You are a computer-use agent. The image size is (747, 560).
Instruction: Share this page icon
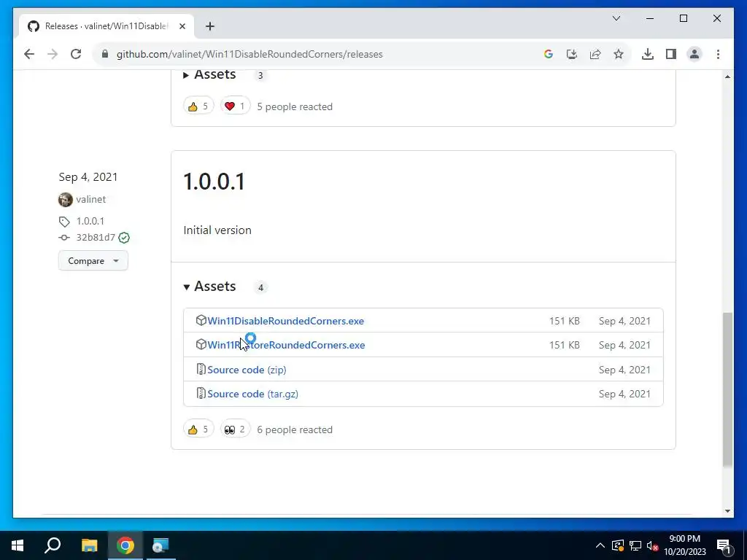595,54
